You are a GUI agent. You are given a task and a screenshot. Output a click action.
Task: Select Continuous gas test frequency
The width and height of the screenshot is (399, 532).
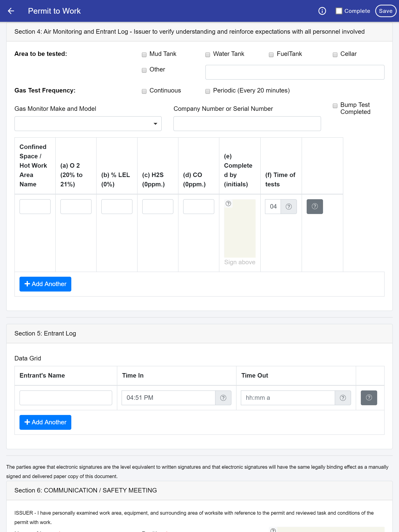144,91
